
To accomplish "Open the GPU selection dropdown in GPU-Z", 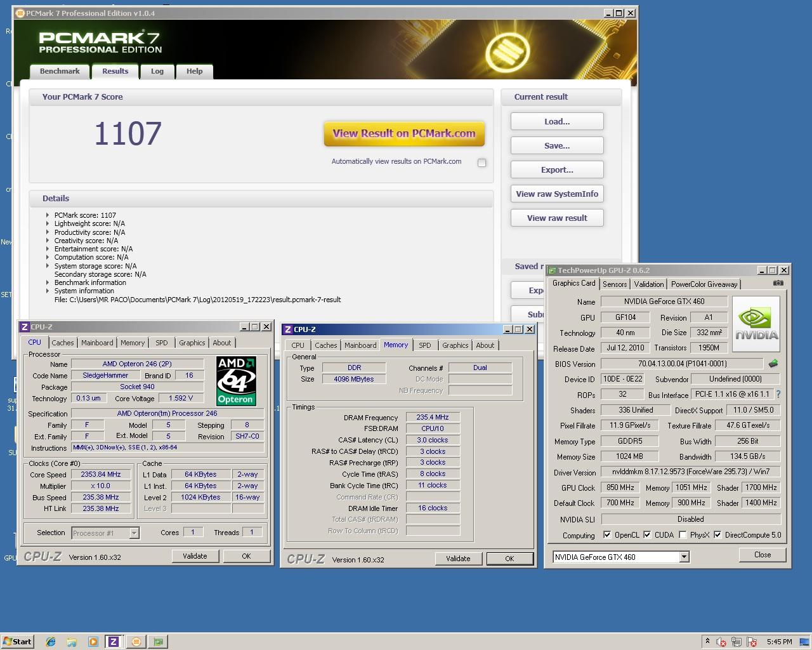I will click(x=684, y=557).
